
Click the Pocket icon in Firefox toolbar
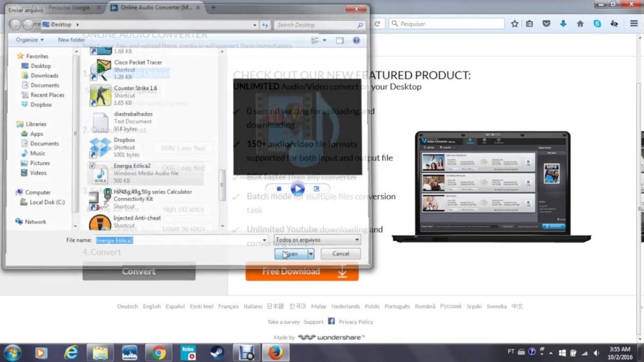pos(547,24)
